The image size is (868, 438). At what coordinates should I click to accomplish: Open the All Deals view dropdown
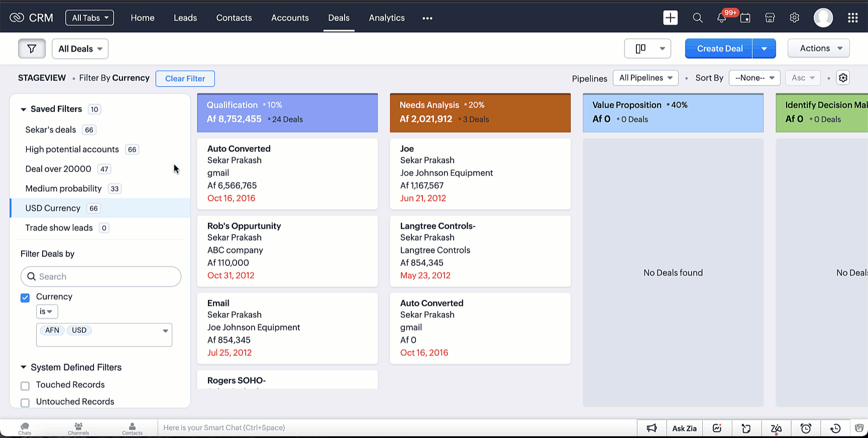click(80, 49)
